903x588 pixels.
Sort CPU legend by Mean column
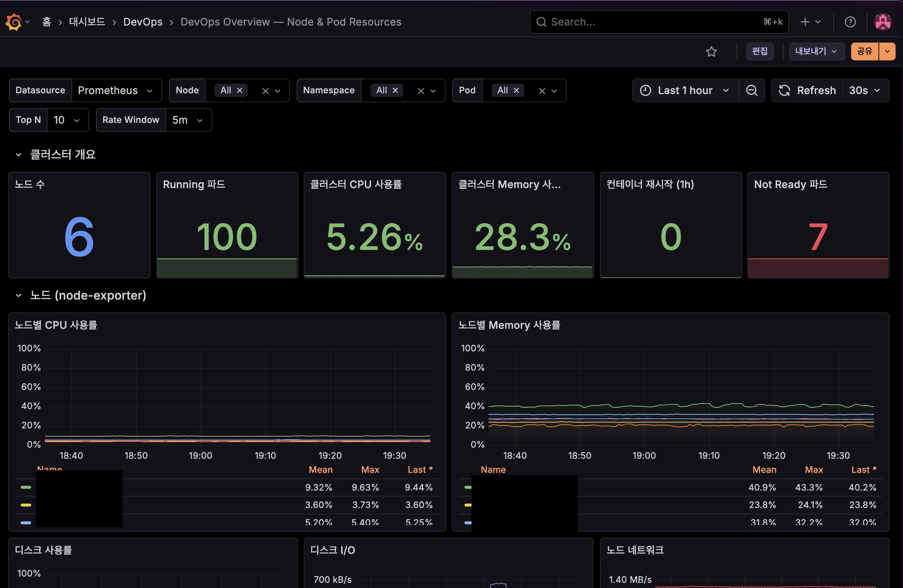tap(321, 469)
